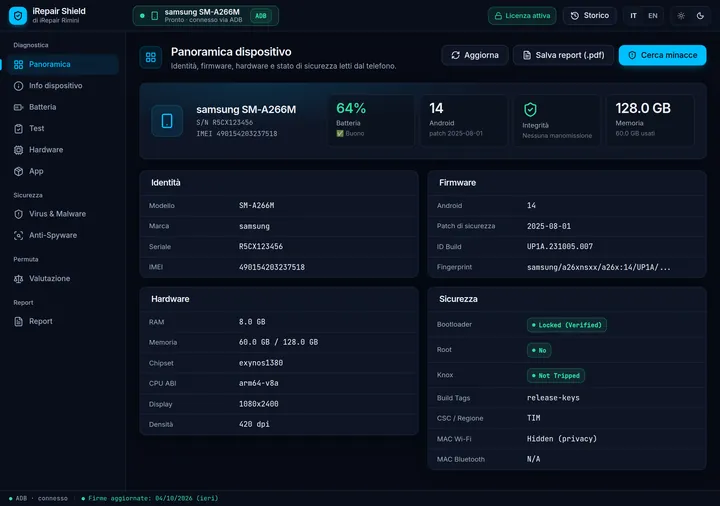Click the IMEI value in Identità table

click(272, 267)
